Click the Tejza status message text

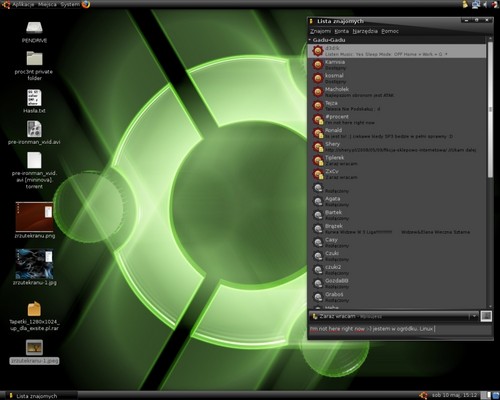(x=353, y=109)
